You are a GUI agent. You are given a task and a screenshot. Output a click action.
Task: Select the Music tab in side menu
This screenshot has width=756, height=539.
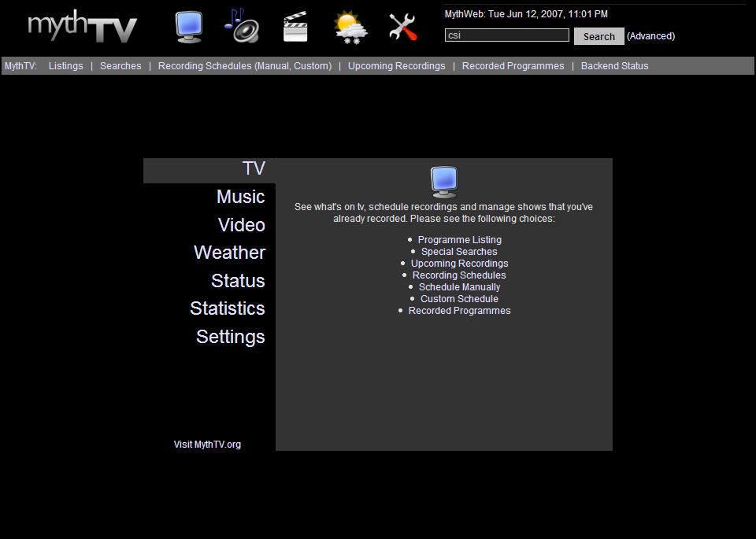point(241,197)
